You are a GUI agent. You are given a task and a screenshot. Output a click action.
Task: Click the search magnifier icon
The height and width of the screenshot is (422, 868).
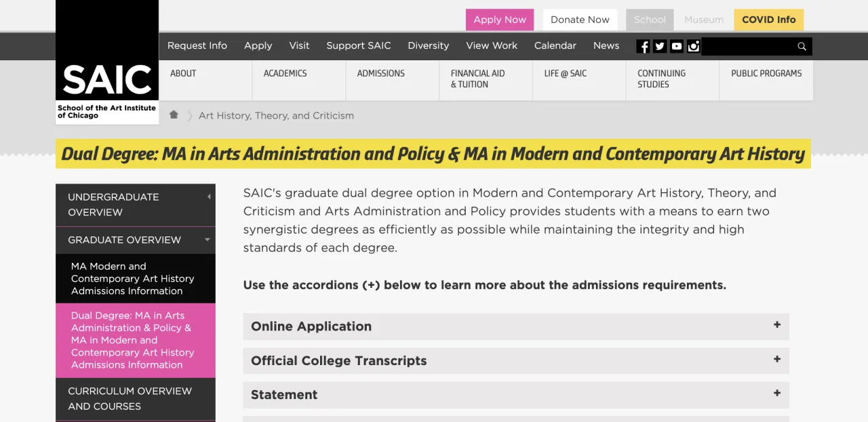click(802, 46)
